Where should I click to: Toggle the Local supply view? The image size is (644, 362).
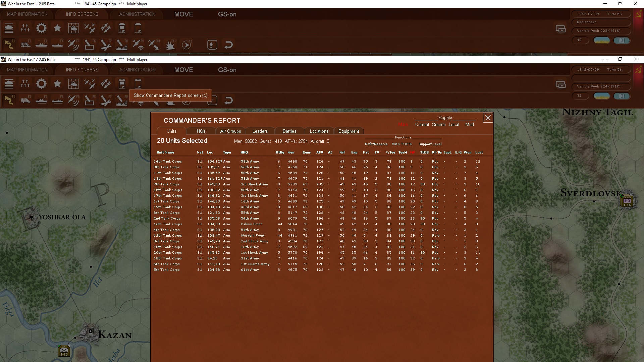[x=453, y=125]
